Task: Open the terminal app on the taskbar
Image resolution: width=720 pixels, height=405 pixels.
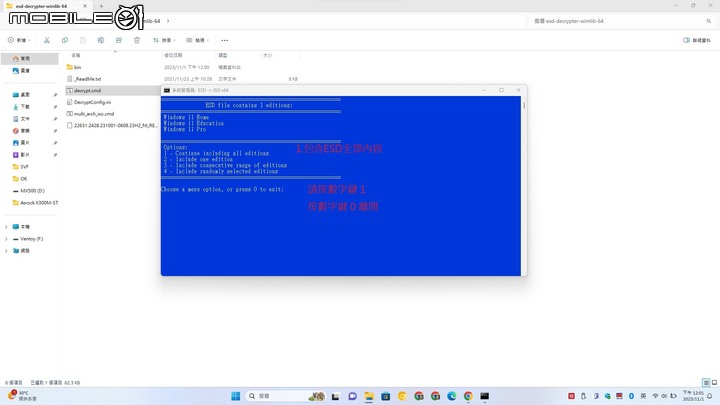Action: [x=484, y=396]
